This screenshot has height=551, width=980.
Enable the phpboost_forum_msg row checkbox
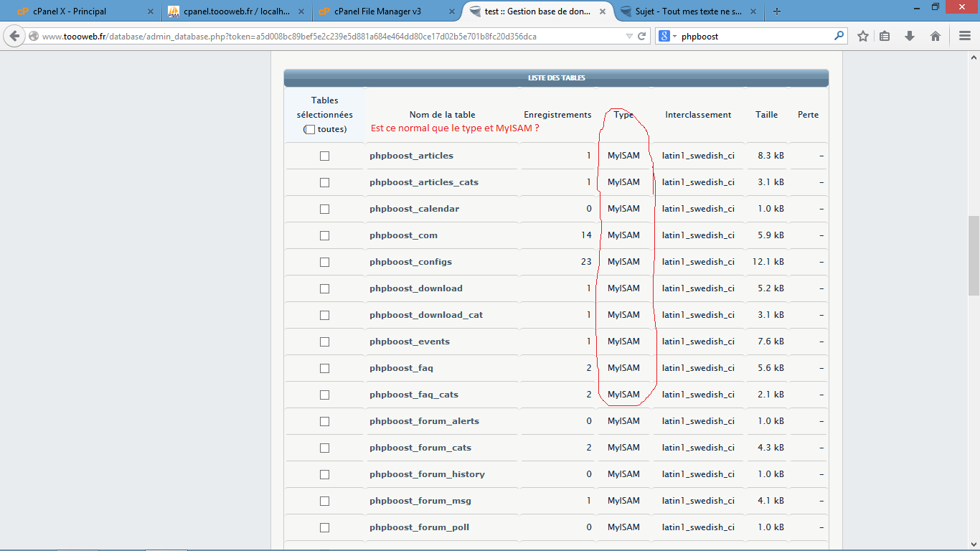(x=324, y=501)
